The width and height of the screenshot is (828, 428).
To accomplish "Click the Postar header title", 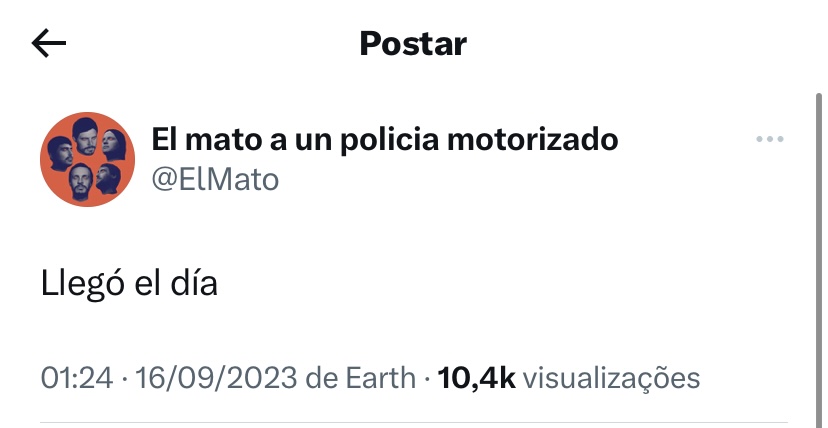I will pos(413,43).
